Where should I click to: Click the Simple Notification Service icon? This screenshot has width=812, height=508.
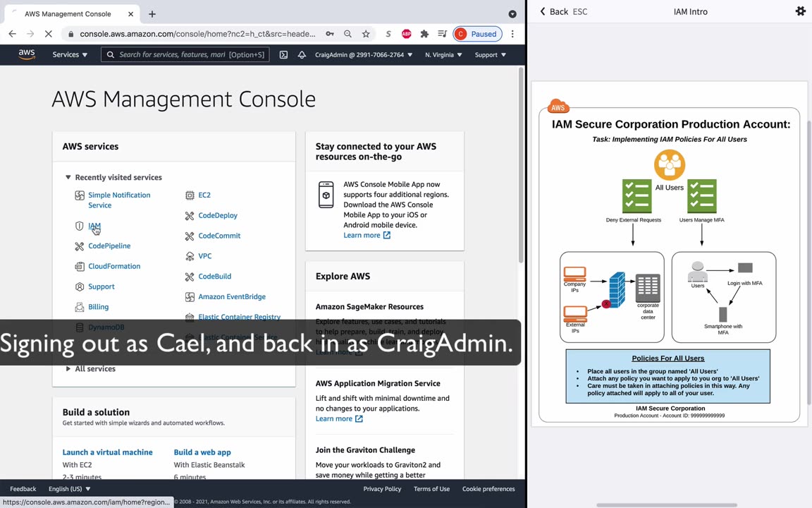point(79,195)
